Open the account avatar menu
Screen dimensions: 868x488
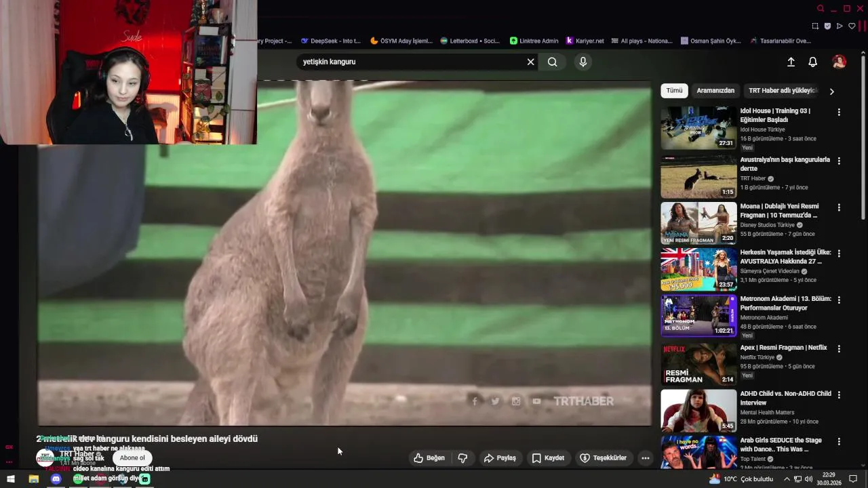[x=839, y=62]
